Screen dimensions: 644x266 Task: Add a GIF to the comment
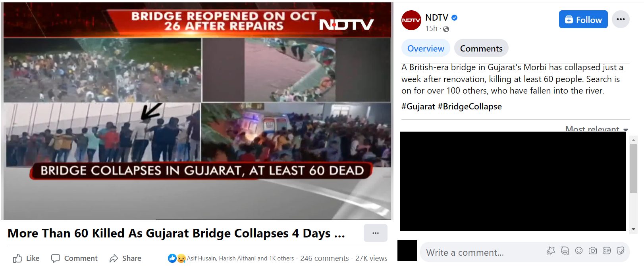[607, 251]
